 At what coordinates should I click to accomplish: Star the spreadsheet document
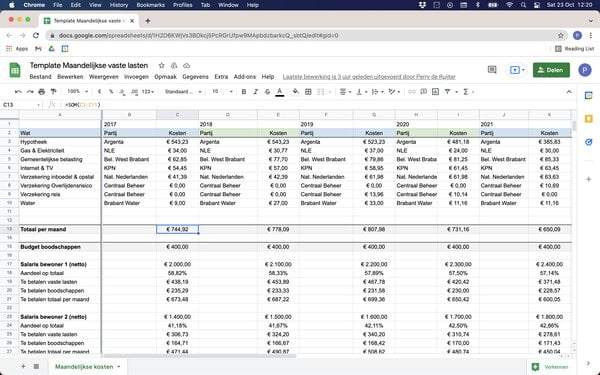pos(161,65)
